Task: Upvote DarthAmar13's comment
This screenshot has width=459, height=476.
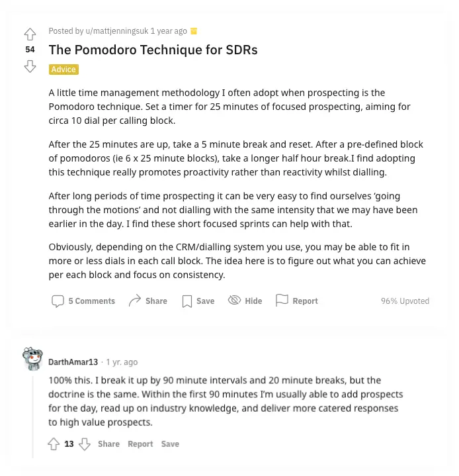Action: pos(54,444)
